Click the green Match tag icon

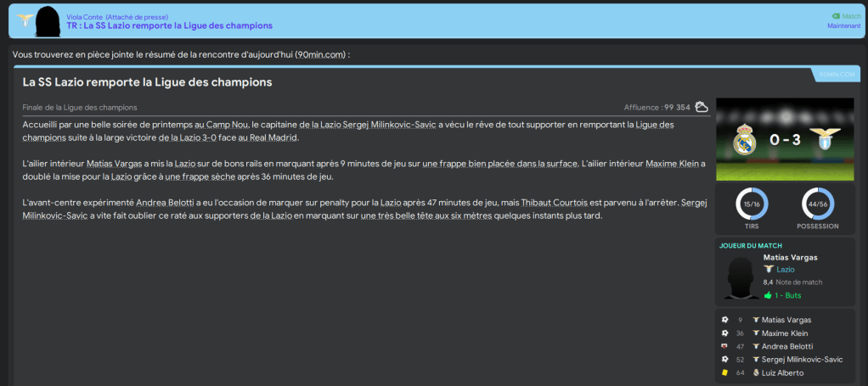pyautogui.click(x=835, y=16)
